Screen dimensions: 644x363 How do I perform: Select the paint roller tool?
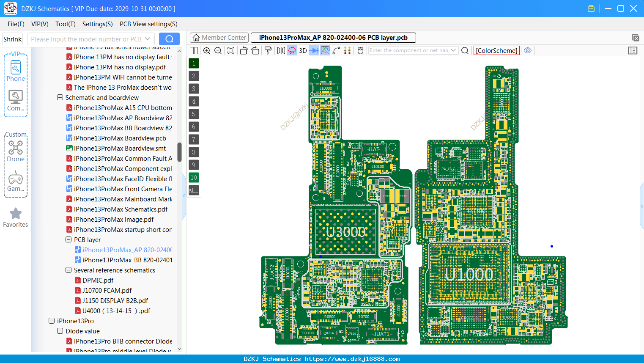pos(268,50)
